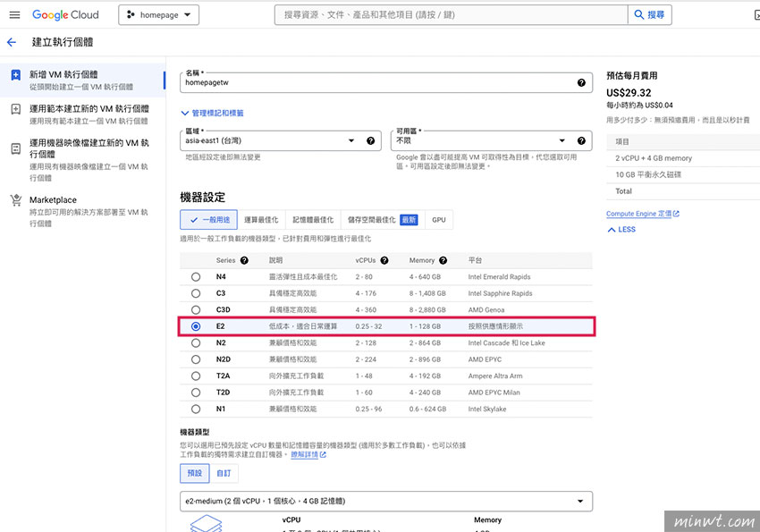This screenshot has height=532, width=760.
Task: Click 10 GB 平衡永久磁碟 row
Action: pos(683,175)
